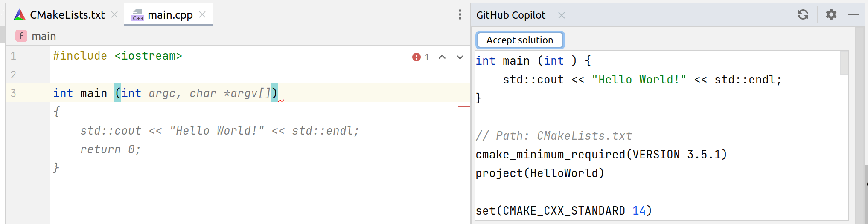Select the main.cpp editor tab

[x=170, y=15]
